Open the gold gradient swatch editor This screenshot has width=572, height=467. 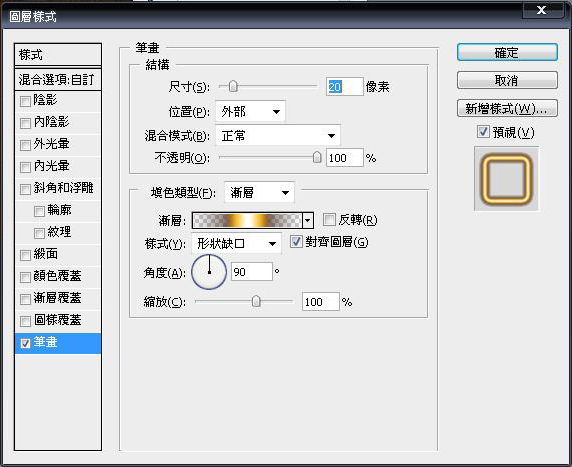click(x=247, y=220)
